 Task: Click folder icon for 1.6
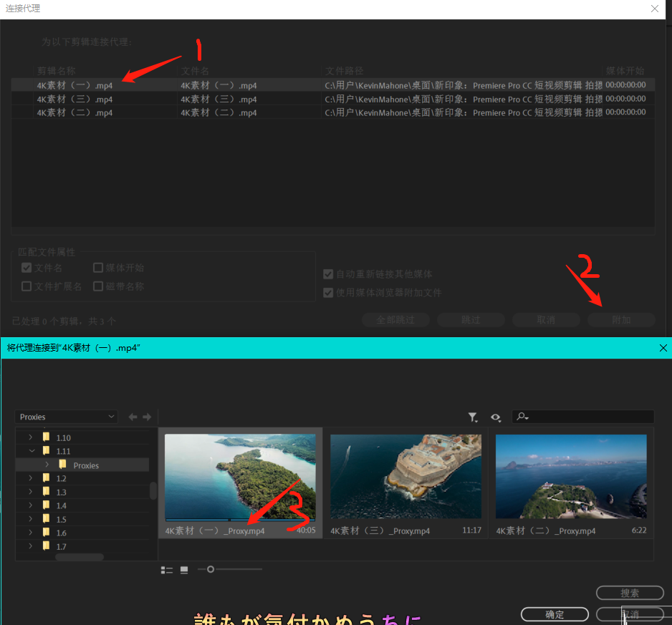[x=47, y=532]
